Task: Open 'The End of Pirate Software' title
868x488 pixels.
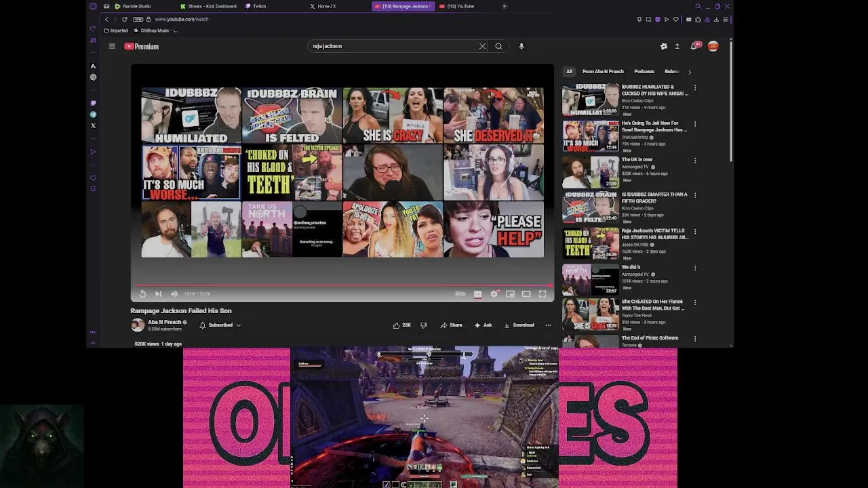Action: (650, 338)
